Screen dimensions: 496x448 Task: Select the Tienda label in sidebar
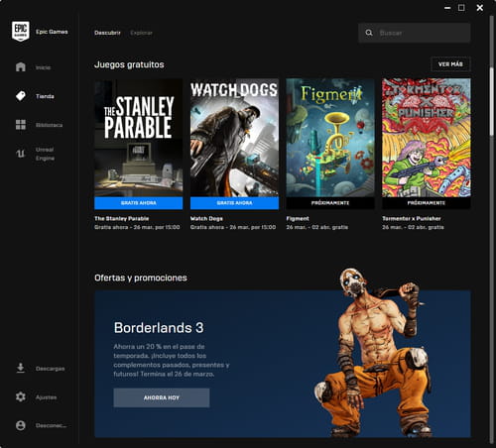point(45,96)
